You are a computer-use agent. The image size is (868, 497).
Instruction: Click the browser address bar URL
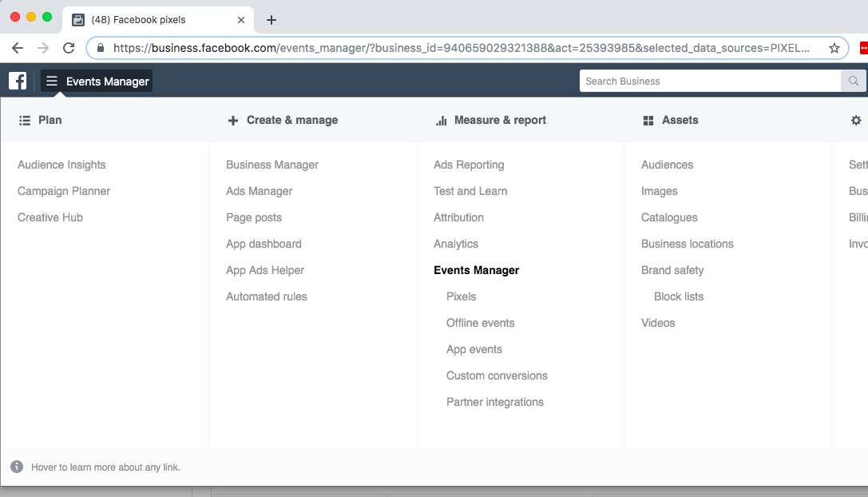click(461, 48)
